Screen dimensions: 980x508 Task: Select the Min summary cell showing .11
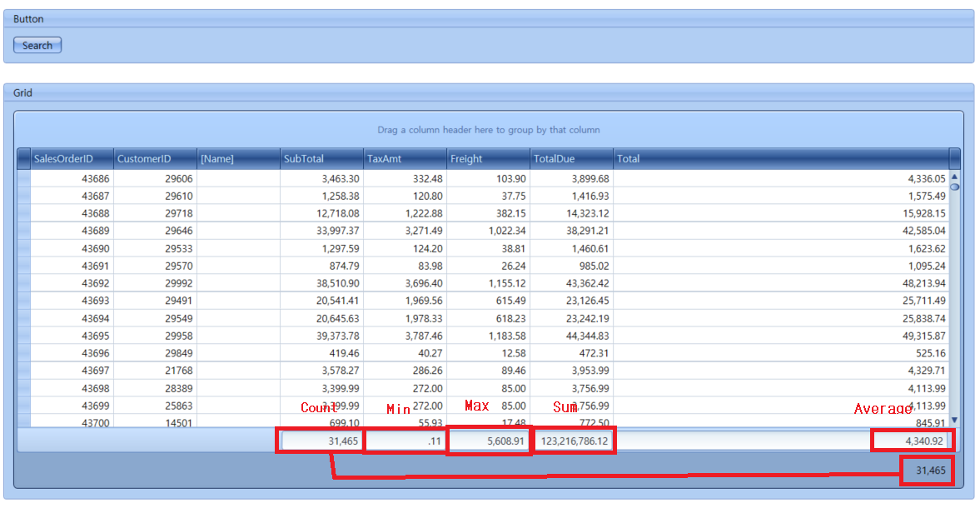tap(405, 440)
